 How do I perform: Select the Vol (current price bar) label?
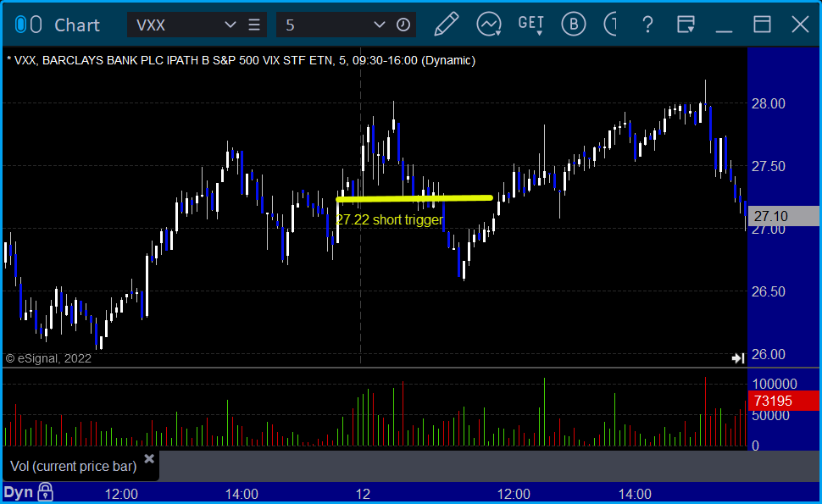[x=74, y=466]
